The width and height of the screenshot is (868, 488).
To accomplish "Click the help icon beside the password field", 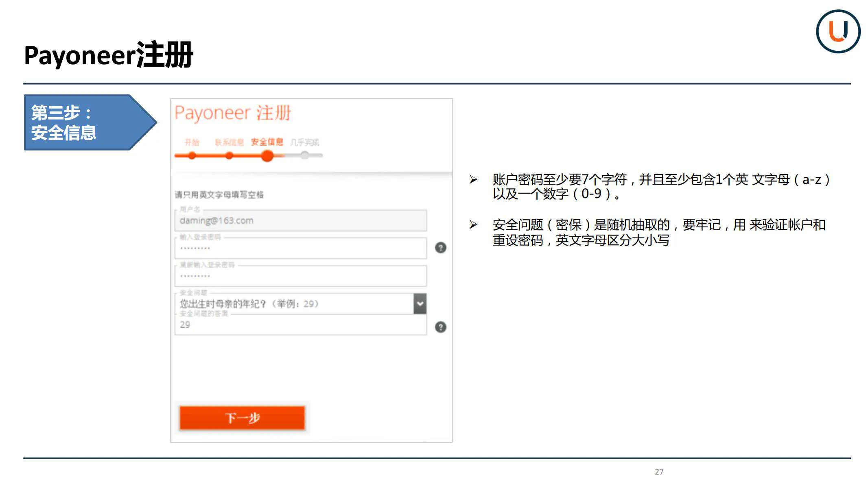I will click(x=440, y=247).
